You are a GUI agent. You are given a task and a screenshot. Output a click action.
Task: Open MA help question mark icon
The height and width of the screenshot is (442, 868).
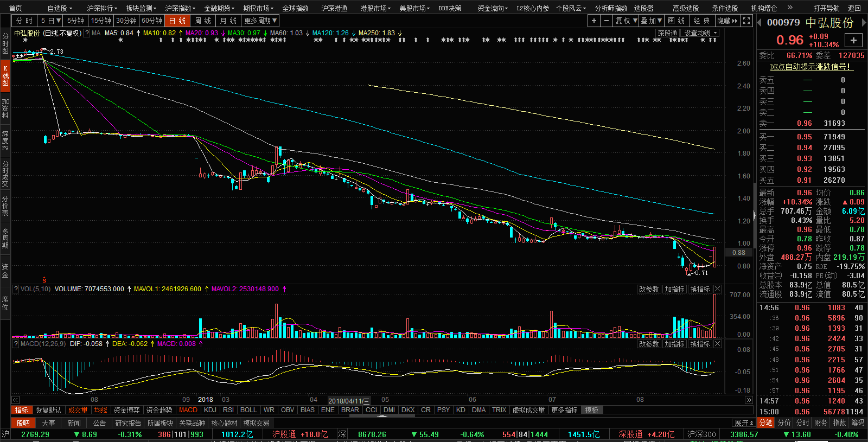coord(87,33)
